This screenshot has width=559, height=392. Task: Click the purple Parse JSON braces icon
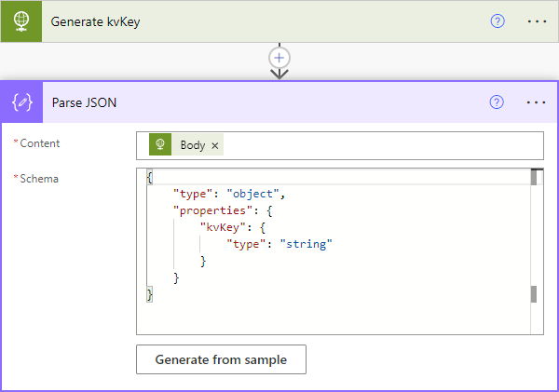tap(20, 102)
